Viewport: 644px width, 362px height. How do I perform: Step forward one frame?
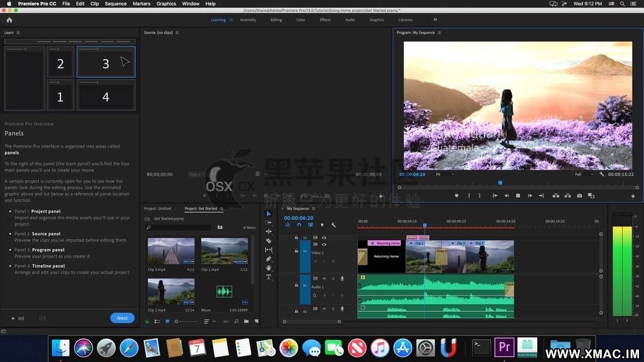(530, 196)
